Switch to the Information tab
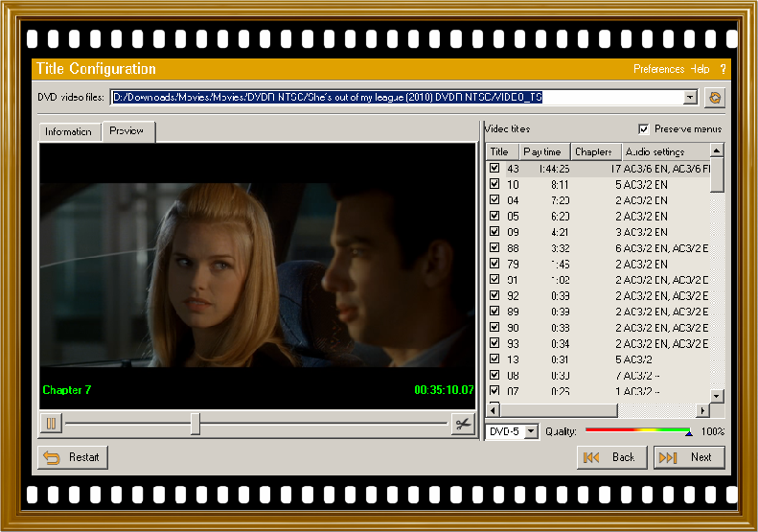 click(x=69, y=131)
